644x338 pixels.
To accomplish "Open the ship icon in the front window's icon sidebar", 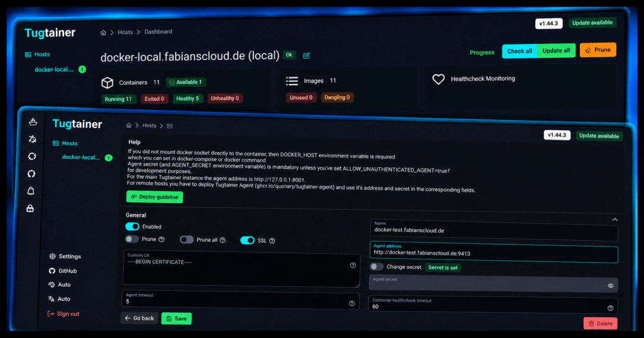I will click(x=33, y=122).
